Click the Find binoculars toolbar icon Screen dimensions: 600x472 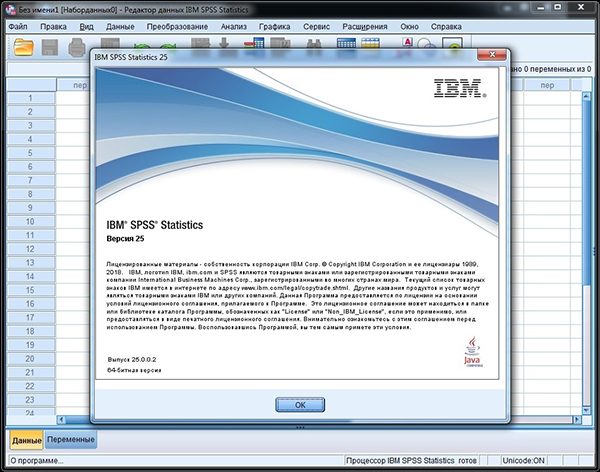(x=316, y=43)
